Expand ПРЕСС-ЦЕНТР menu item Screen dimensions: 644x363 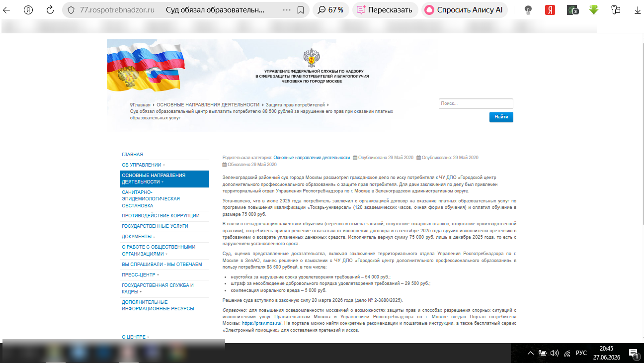click(x=140, y=275)
